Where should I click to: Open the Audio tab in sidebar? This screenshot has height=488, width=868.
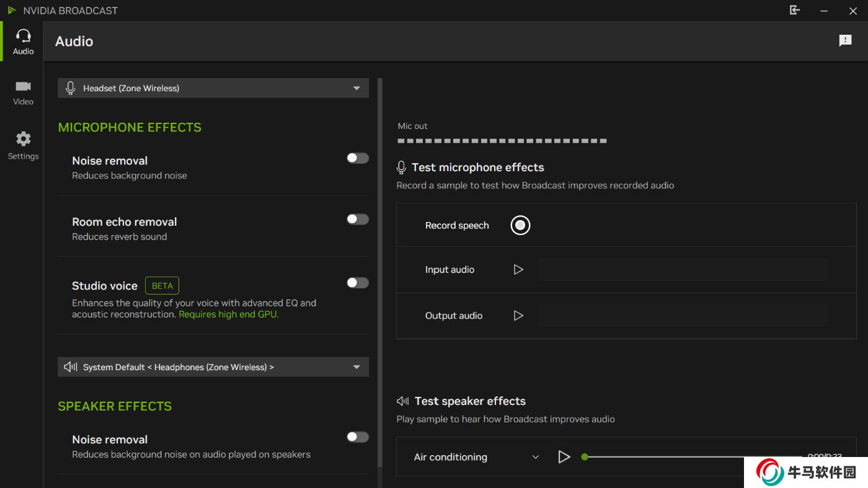click(x=23, y=42)
